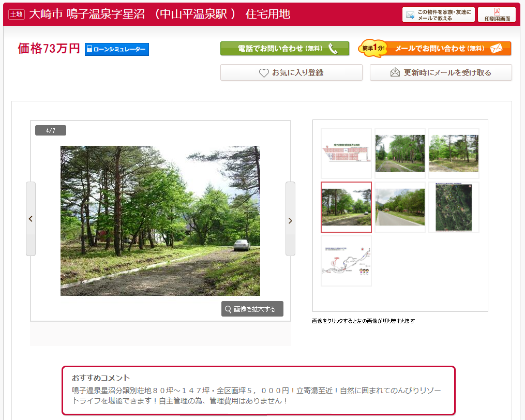Click the 価格73万円 price text
525x420 pixels.
(49, 48)
